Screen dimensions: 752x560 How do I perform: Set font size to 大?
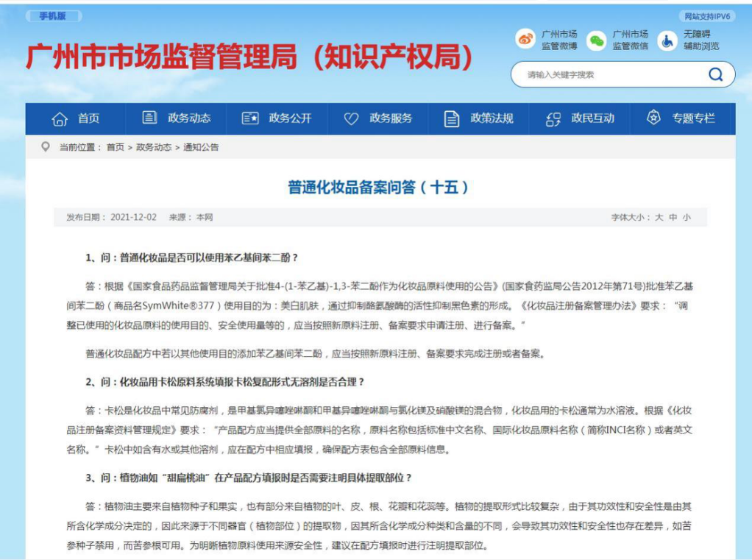[x=659, y=218]
